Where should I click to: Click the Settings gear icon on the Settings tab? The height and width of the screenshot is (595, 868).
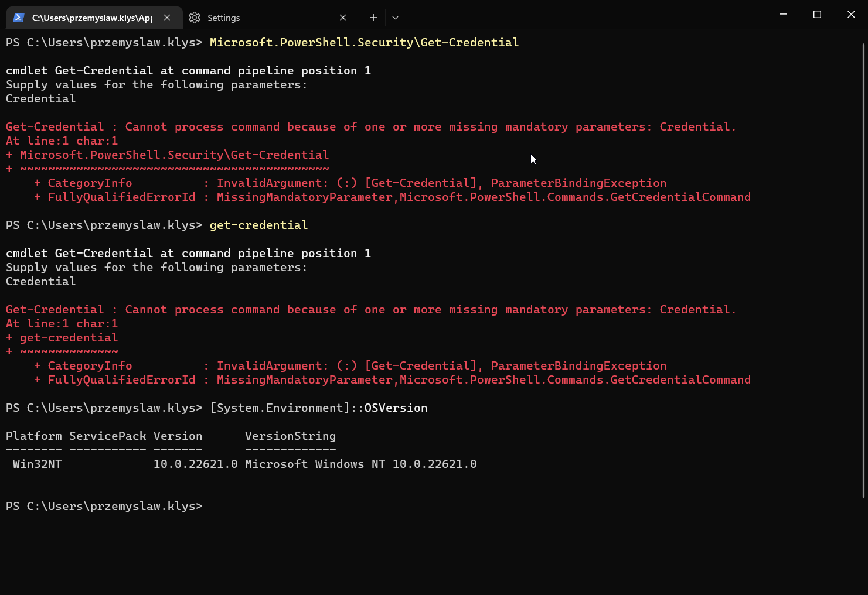(194, 18)
